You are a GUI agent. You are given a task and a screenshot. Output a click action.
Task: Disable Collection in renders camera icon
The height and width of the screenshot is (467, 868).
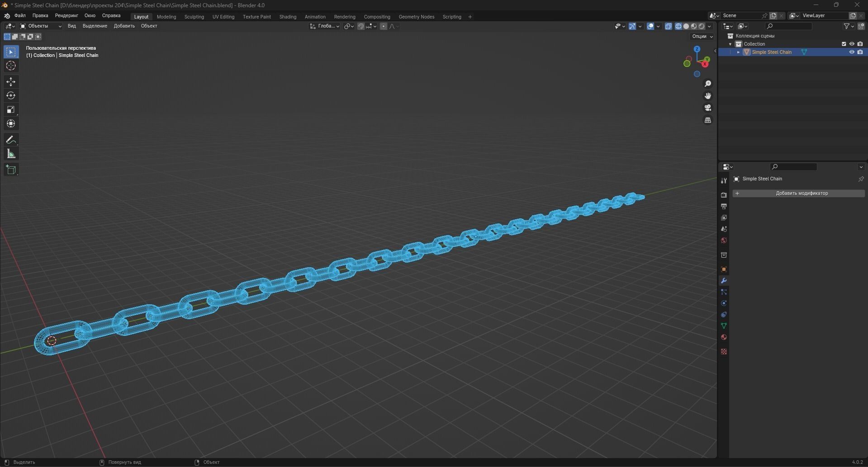click(860, 44)
